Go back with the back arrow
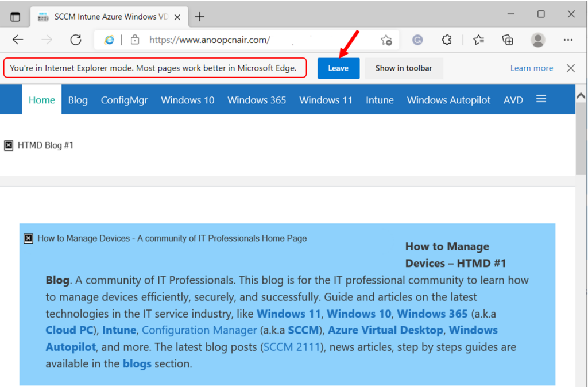Screen dimensions: 588x387 point(18,40)
